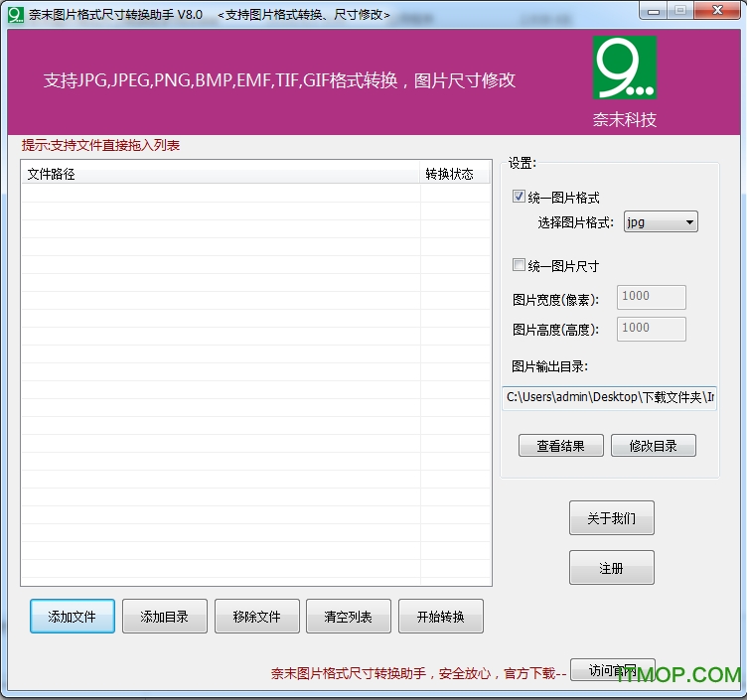Screen dimensions: 747x700
Task: Click the 注册 button
Action: pyautogui.click(x=611, y=568)
